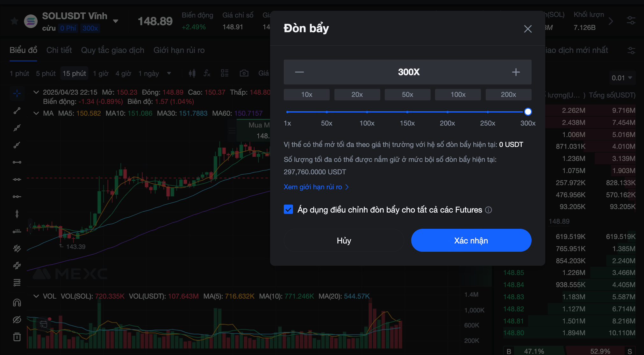Click the plus to increase leverage
Image resolution: width=644 pixels, height=355 pixels.
[x=516, y=72]
